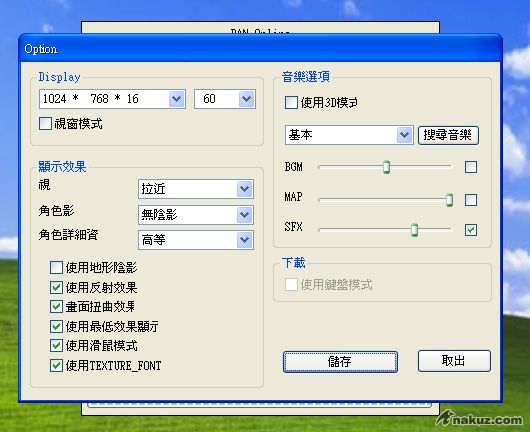Uncheck the 畫面扭曲效果 checkbox
Image resolution: width=530 pixels, height=432 pixels.
pos(56,307)
